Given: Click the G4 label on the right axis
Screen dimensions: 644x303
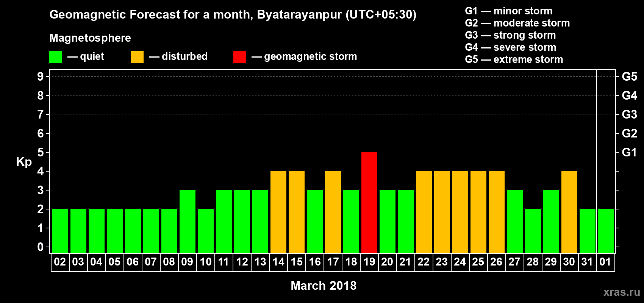Looking at the screenshot, I should (629, 95).
